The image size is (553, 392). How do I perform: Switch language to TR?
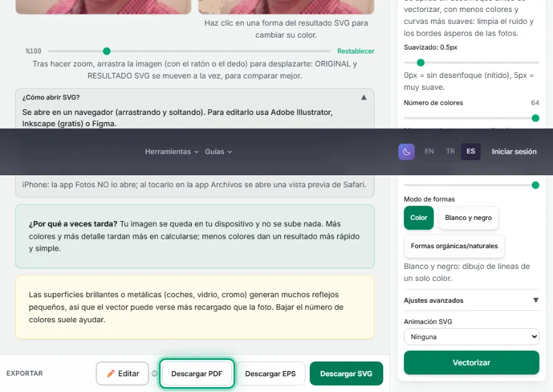(x=450, y=151)
